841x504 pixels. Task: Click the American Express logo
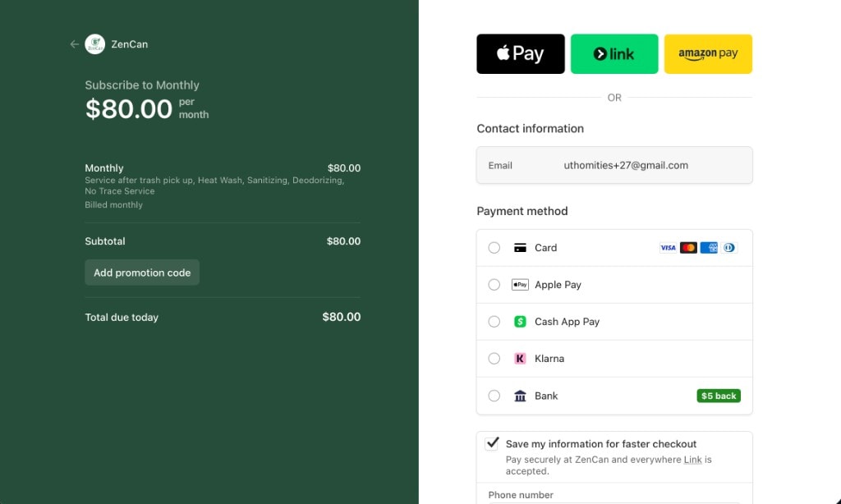709,248
